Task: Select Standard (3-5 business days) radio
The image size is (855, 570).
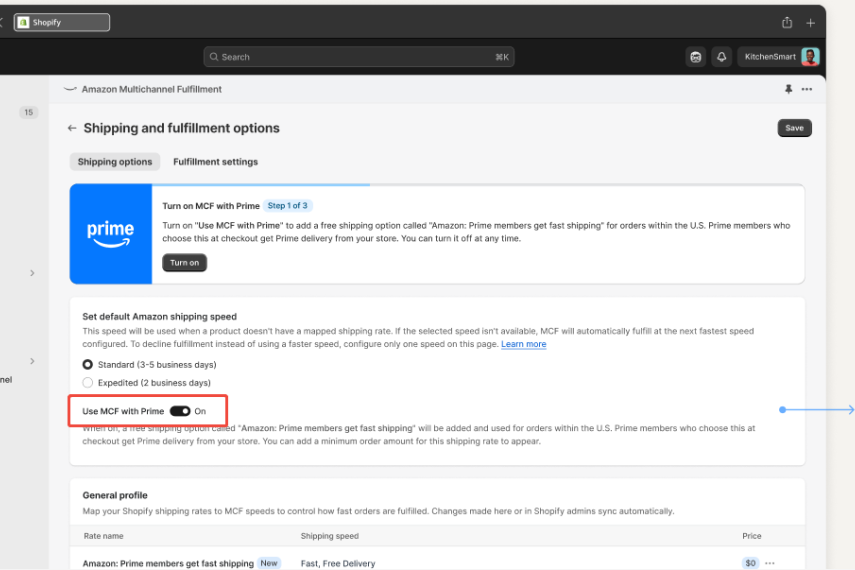Action: click(87, 364)
